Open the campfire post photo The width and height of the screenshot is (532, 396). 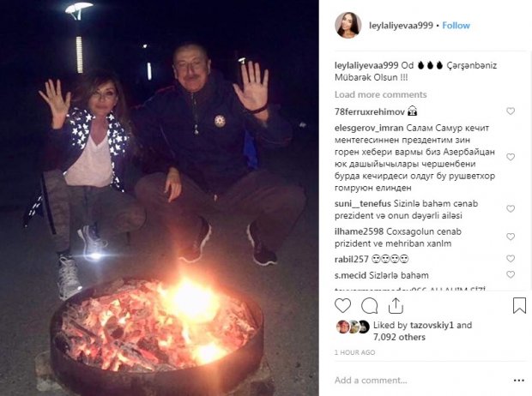pos(159,198)
